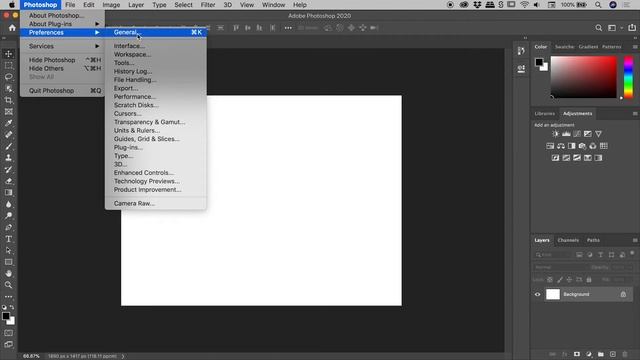
Task: Open the workspace switcher dropdown
Action: (x=614, y=28)
